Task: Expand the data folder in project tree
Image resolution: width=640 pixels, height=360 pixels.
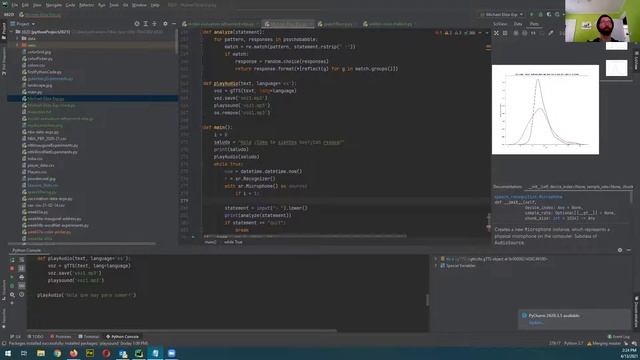Action: (18, 38)
